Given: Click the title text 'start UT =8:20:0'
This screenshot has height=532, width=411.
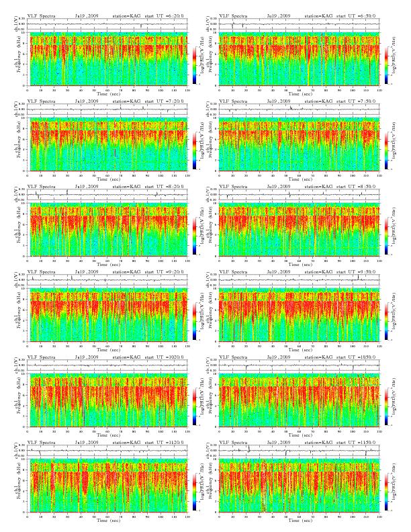Looking at the screenshot, I should coord(164,187).
